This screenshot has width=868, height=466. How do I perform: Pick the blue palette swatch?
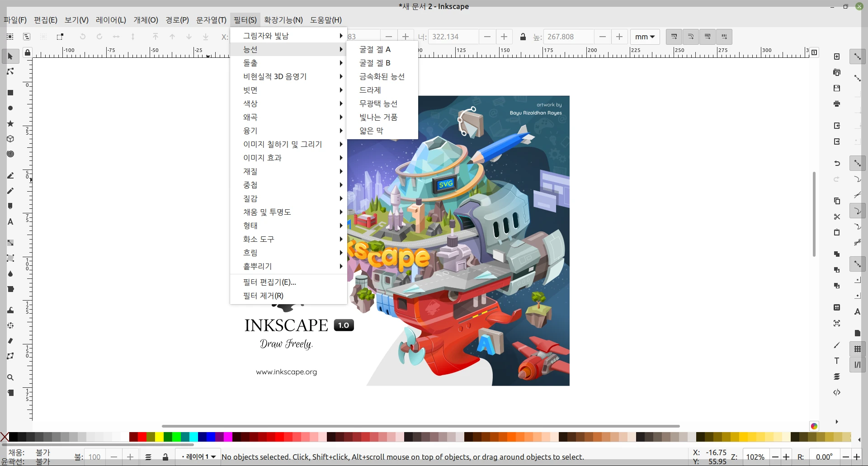coord(211,437)
